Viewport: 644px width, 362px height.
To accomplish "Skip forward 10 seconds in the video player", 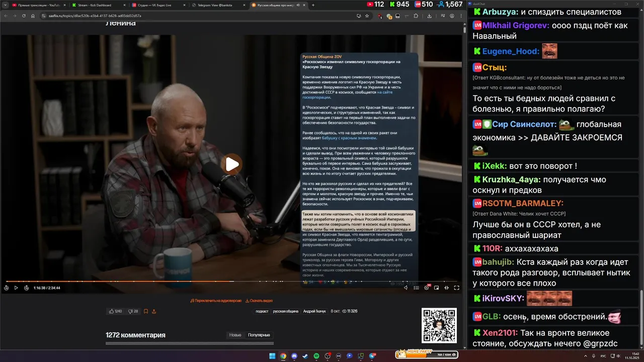I will [26, 288].
